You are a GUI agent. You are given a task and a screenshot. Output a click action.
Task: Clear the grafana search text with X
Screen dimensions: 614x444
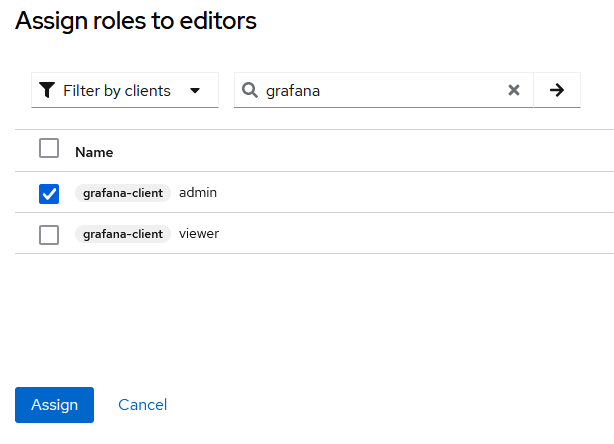[514, 90]
